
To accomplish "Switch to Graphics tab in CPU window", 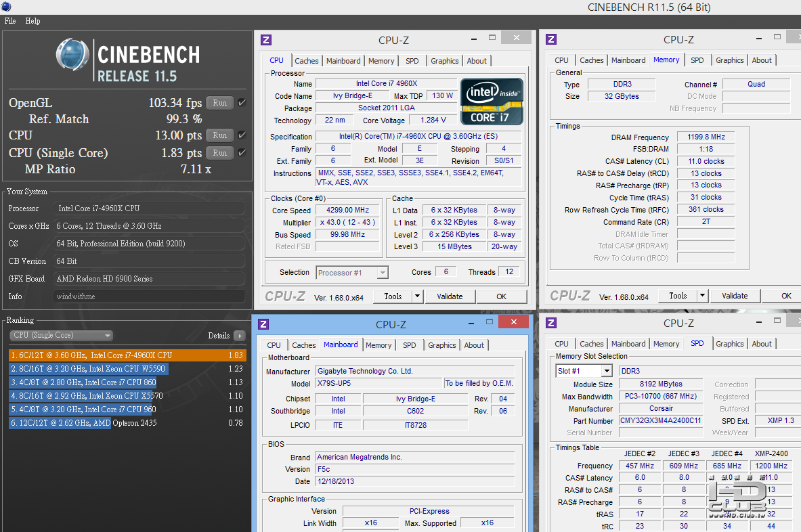I will 444,61.
